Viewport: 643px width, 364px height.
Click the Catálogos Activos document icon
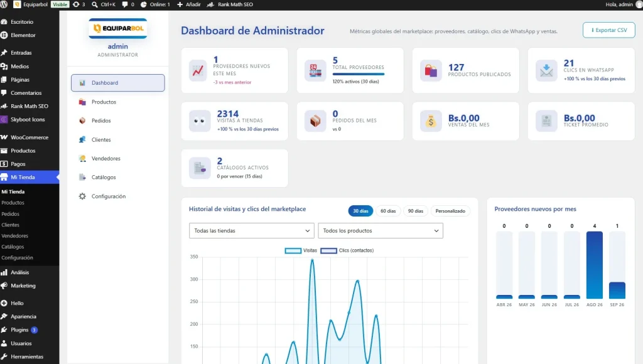pos(200,168)
